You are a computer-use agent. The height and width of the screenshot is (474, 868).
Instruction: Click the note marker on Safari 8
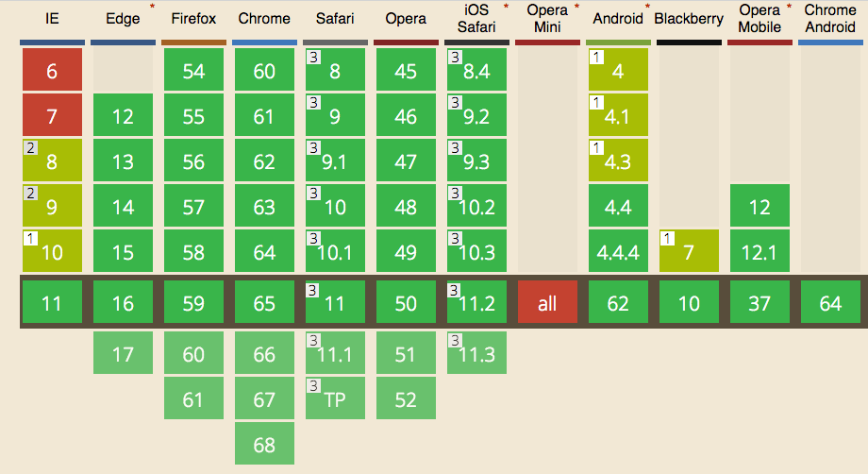pyautogui.click(x=313, y=57)
